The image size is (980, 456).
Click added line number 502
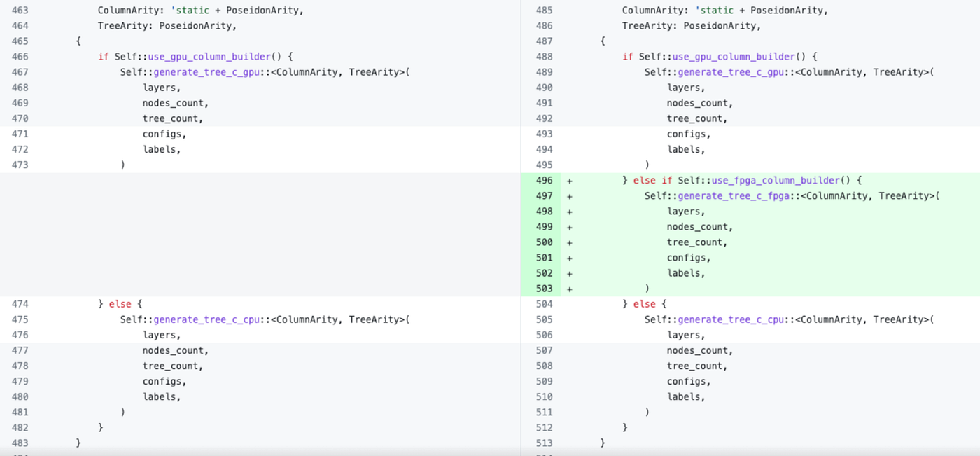tap(544, 273)
